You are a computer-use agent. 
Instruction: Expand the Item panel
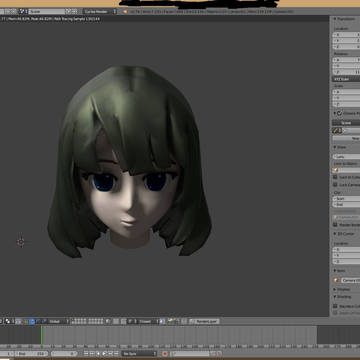coord(335,271)
